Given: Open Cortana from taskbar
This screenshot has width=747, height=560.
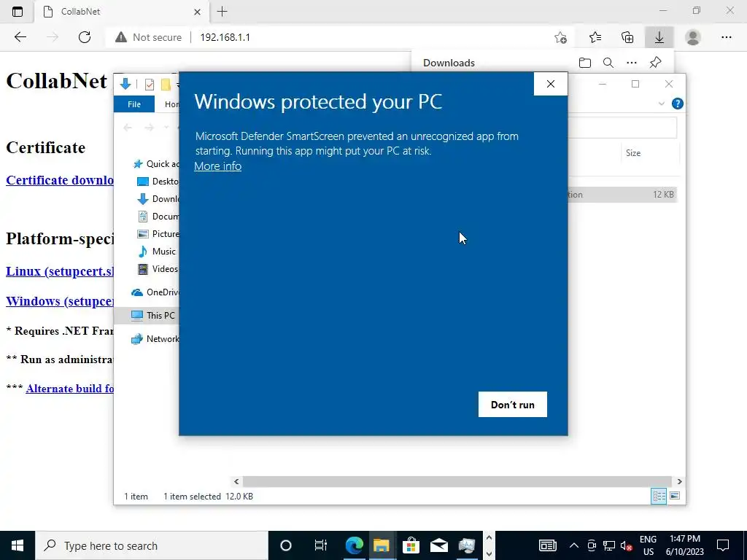Looking at the screenshot, I should click(285, 545).
